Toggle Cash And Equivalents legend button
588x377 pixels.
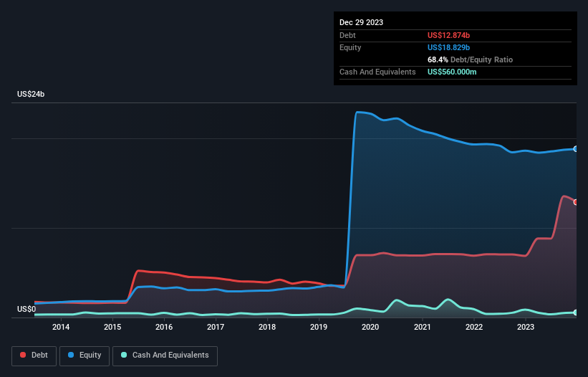(x=165, y=355)
